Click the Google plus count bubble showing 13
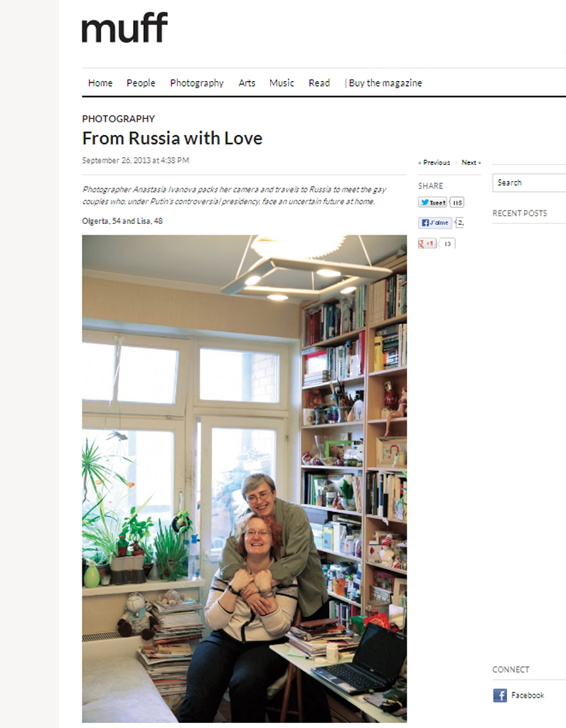The image size is (566, 728). coord(447,243)
